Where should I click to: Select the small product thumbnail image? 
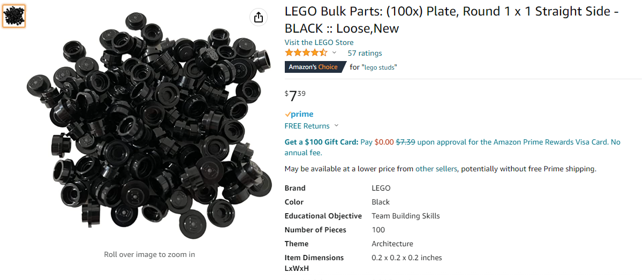(x=14, y=17)
